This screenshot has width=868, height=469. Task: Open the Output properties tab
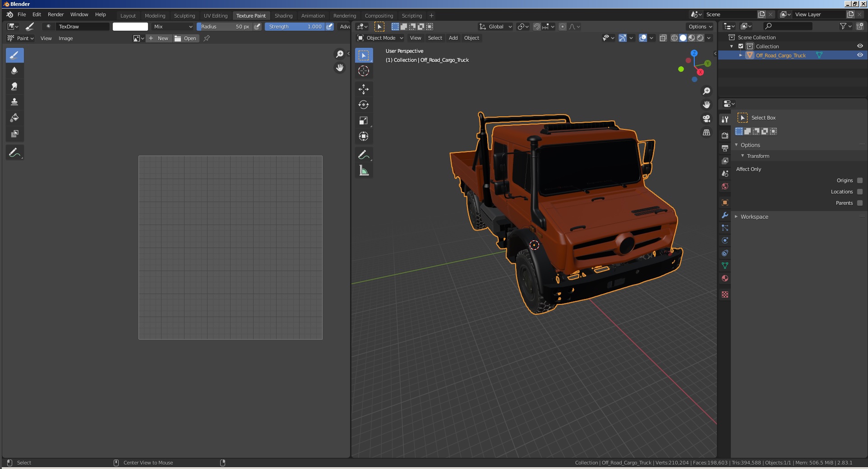click(725, 148)
